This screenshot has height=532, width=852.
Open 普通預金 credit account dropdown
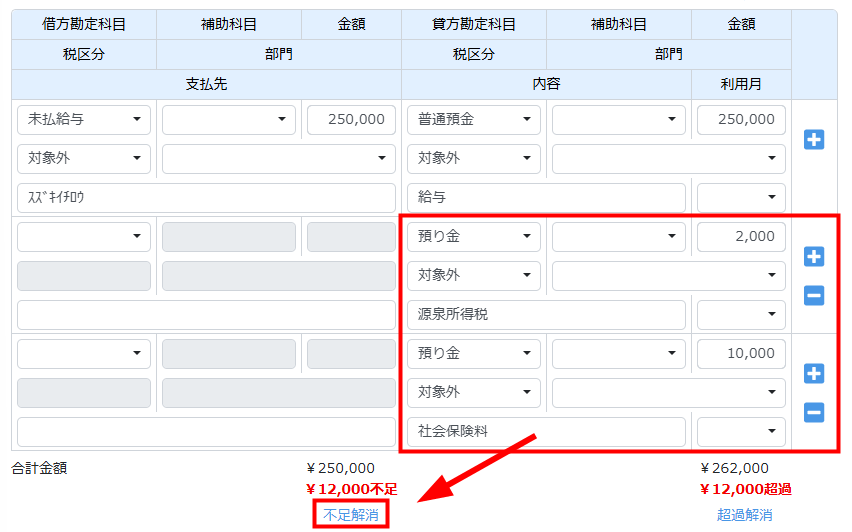[x=474, y=120]
